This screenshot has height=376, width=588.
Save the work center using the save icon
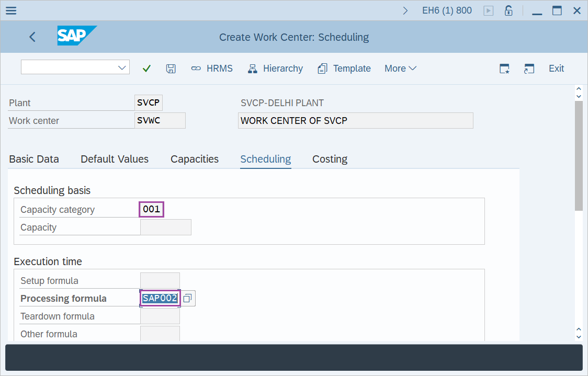tap(171, 68)
